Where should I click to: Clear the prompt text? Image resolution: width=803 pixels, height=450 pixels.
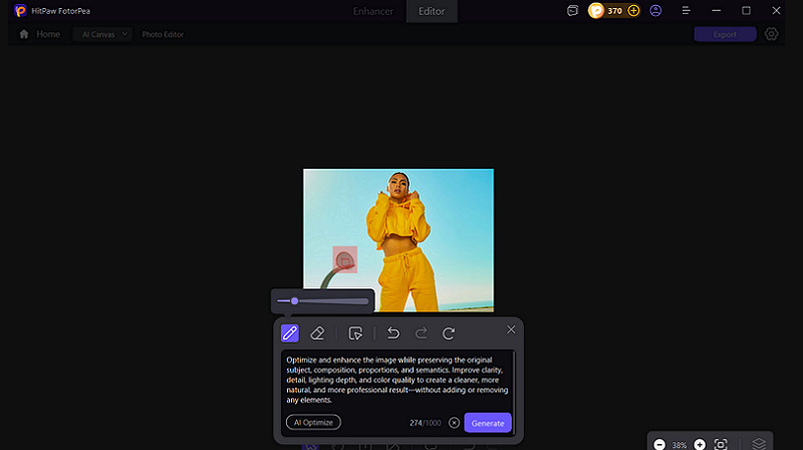(x=454, y=423)
